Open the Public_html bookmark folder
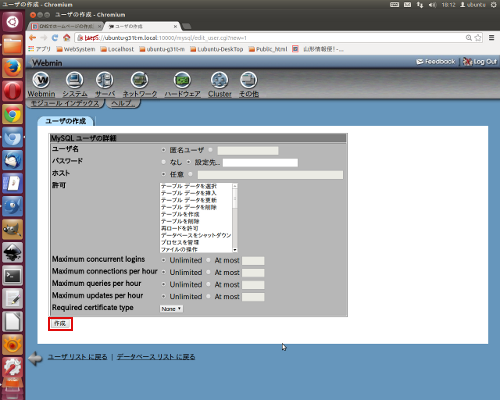The height and width of the screenshot is (400, 500). click(x=268, y=49)
